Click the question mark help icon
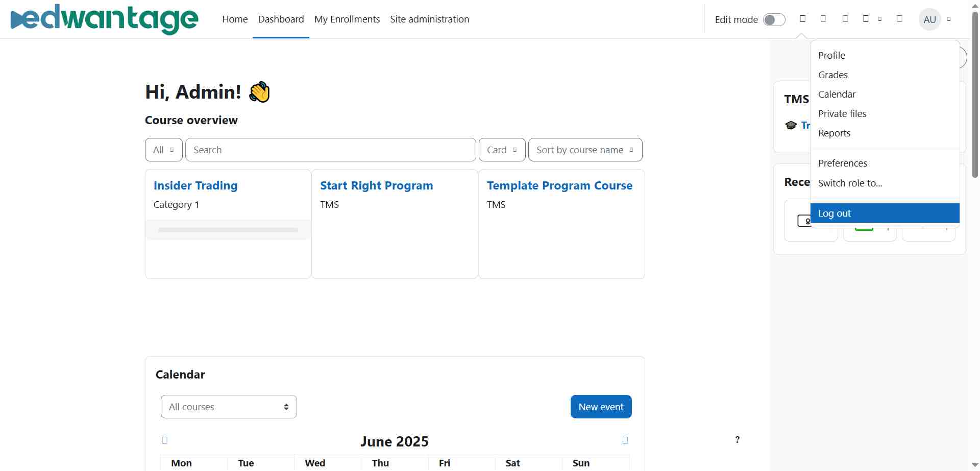980x471 pixels. pyautogui.click(x=737, y=440)
